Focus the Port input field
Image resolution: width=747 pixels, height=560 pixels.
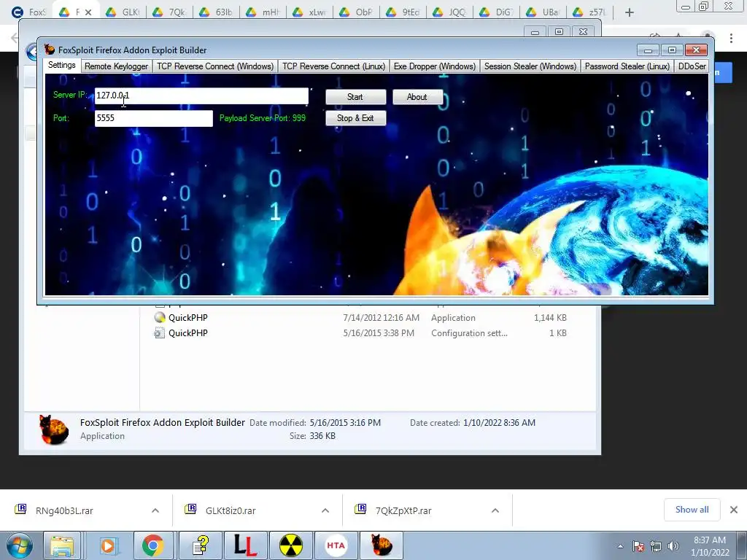[153, 118]
